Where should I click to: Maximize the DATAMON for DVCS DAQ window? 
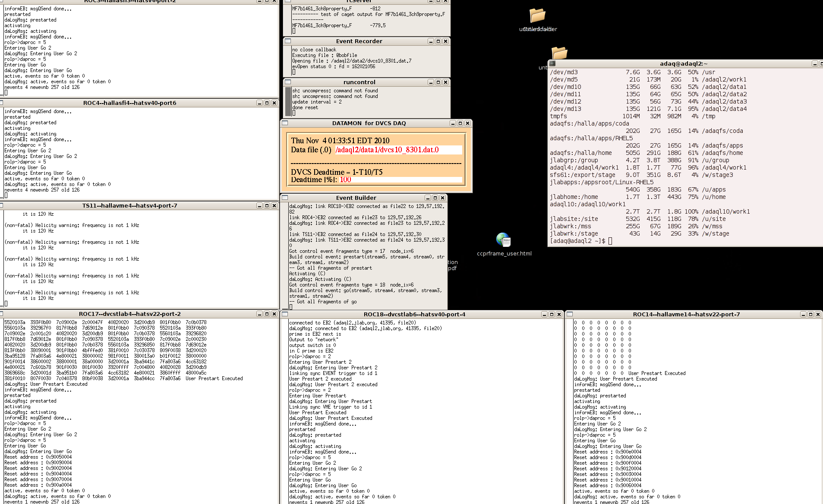tap(460, 123)
